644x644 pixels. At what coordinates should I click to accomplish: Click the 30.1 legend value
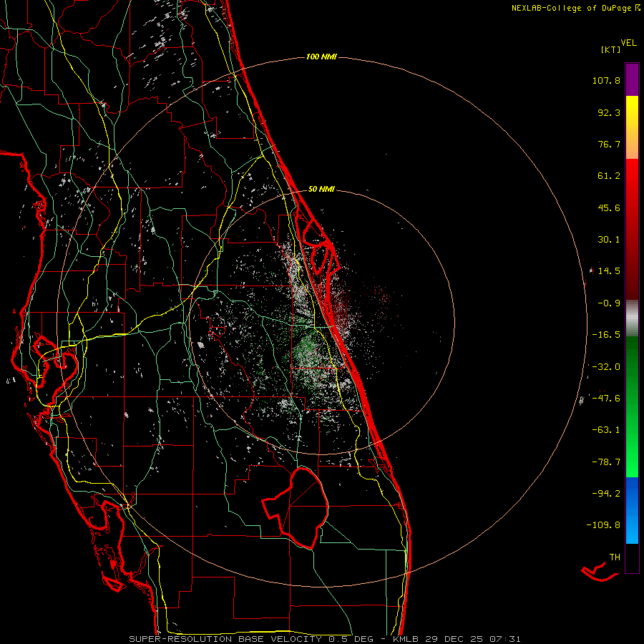pyautogui.click(x=609, y=240)
